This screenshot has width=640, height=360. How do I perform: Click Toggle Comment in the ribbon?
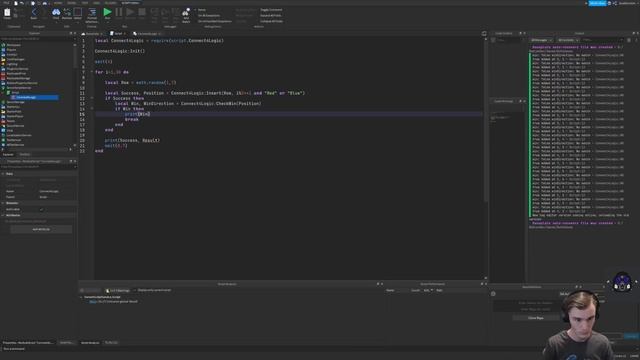tap(271, 10)
